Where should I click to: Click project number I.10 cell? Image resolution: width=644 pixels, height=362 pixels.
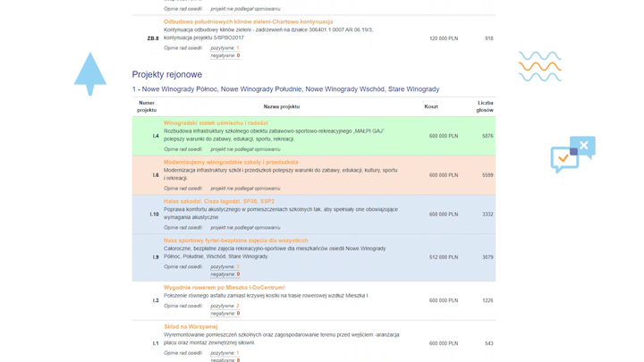154,215
